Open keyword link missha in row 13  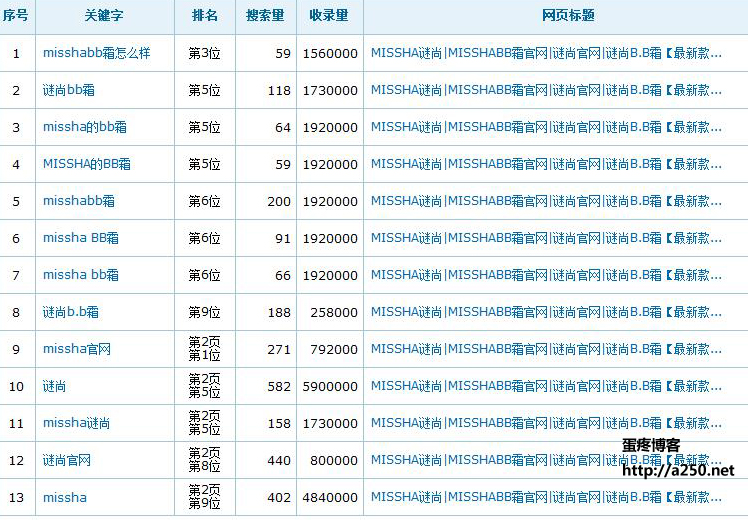click(x=65, y=498)
